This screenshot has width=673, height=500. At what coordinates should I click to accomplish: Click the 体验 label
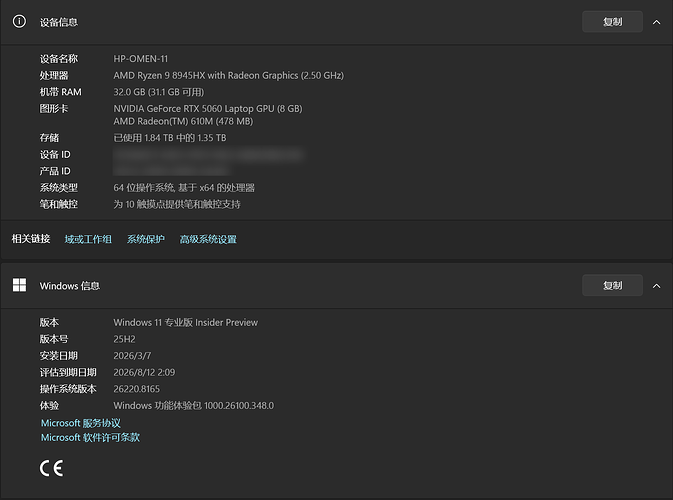[x=49, y=406]
